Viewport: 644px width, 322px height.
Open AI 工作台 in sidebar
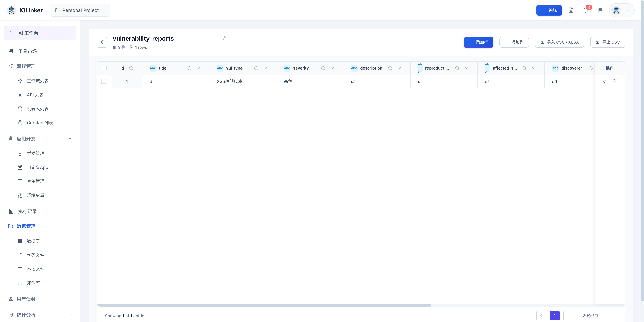40,33
